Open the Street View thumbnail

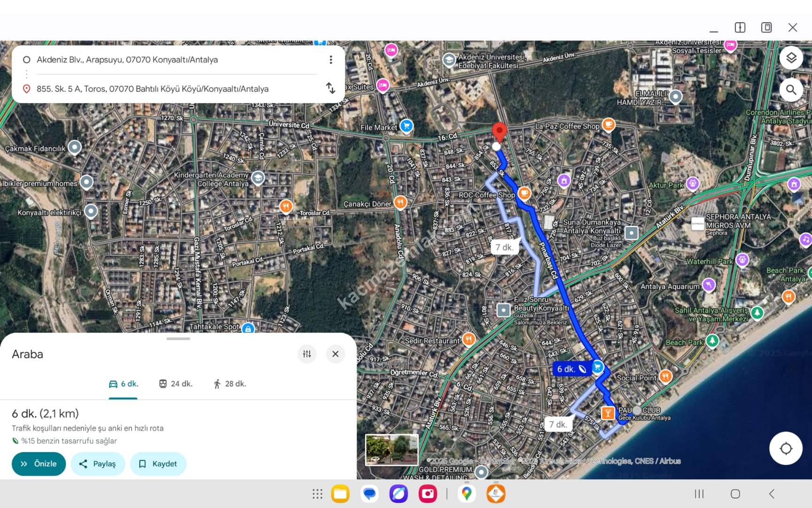click(391, 450)
